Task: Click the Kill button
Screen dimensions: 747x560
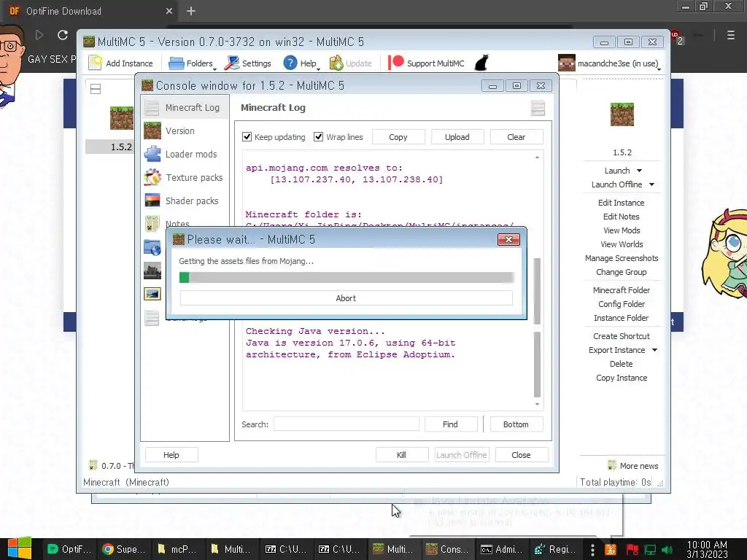Action: coord(402,455)
